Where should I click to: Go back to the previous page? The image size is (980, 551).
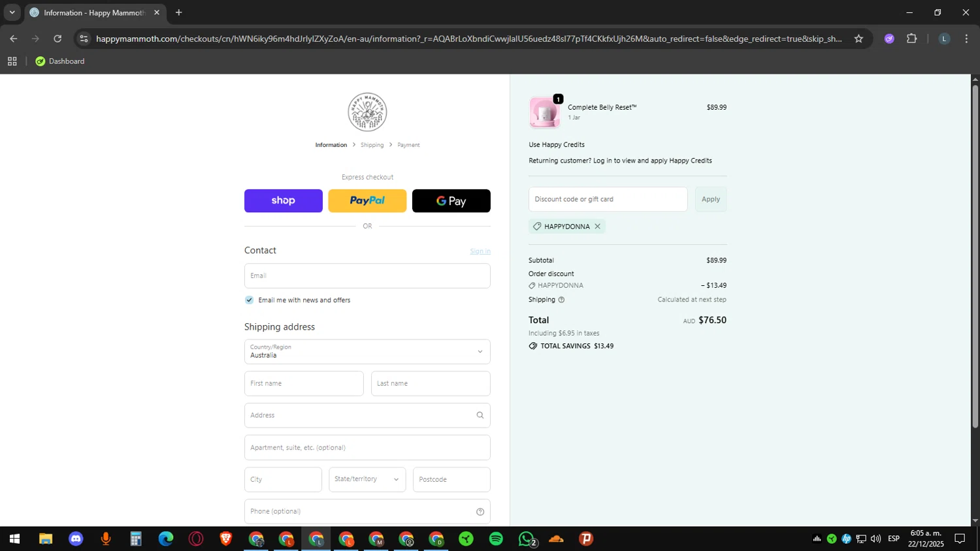(14, 39)
